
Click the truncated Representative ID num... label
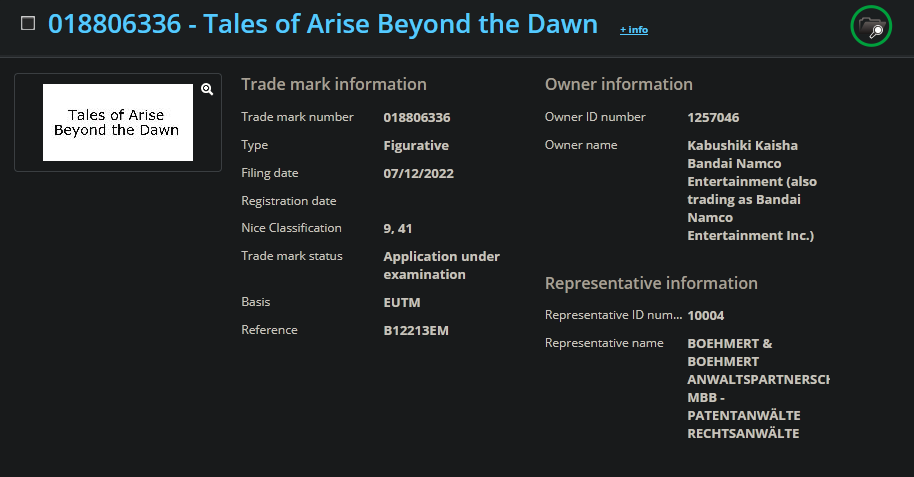(613, 315)
